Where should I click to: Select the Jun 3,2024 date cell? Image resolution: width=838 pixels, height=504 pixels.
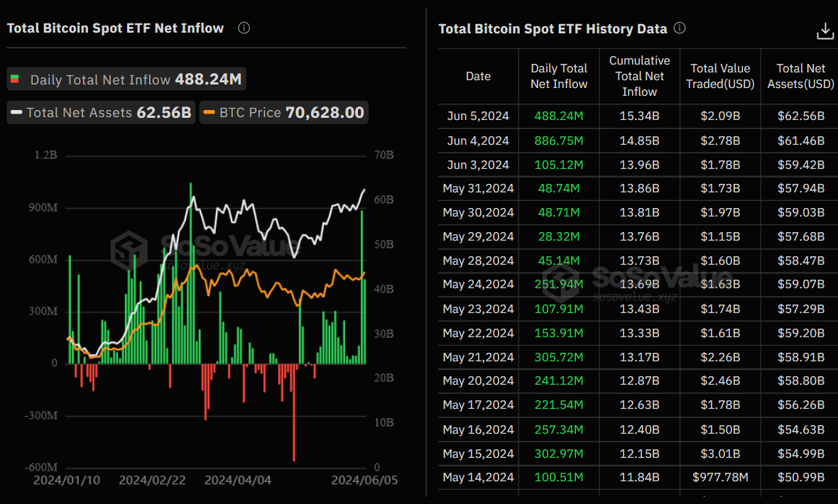click(x=479, y=165)
